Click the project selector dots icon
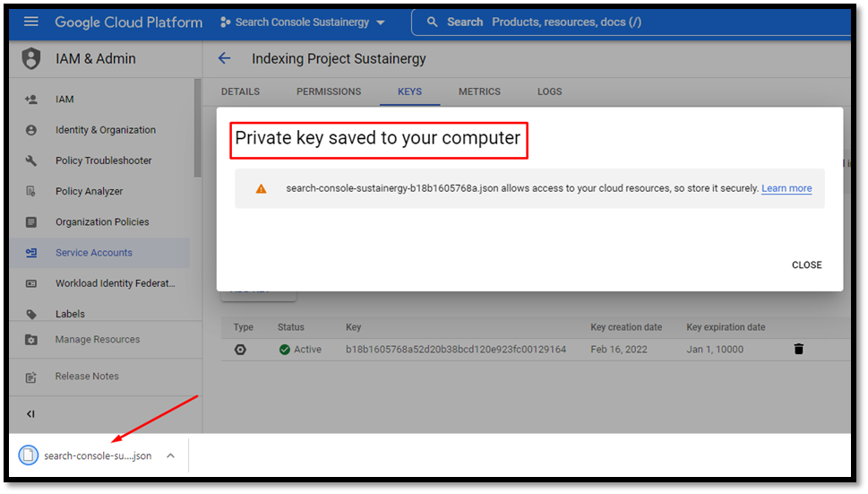The image size is (868, 494). (225, 22)
